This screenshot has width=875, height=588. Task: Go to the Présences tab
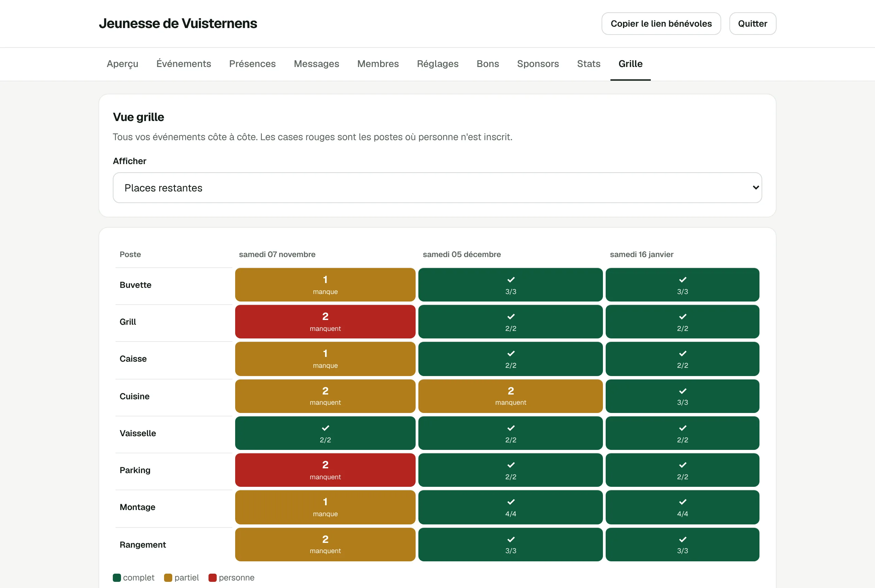[x=252, y=64]
